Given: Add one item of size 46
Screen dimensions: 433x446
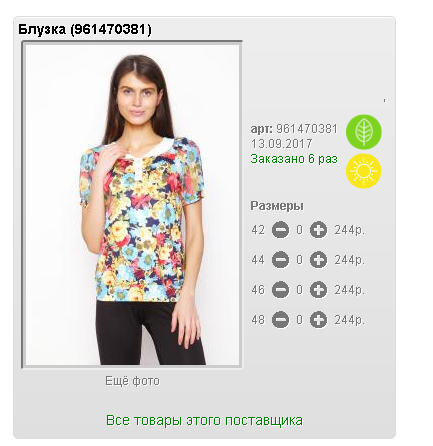Looking at the screenshot, I should [318, 290].
